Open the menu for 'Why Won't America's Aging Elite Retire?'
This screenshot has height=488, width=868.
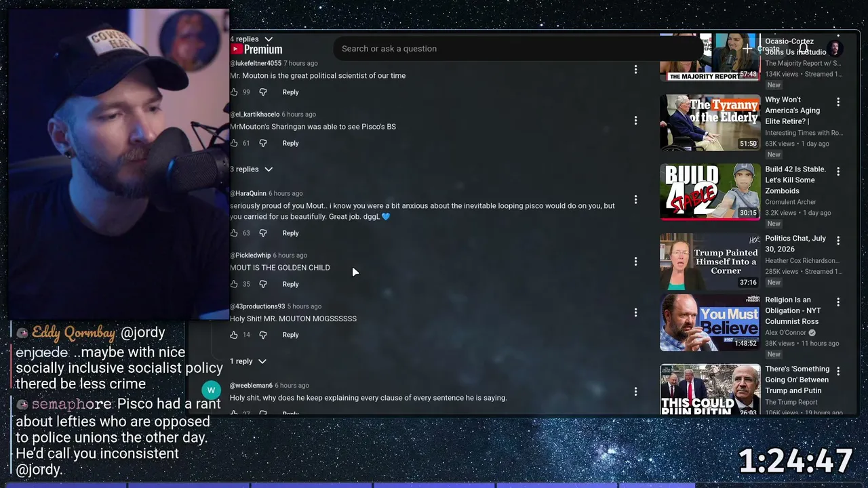click(838, 102)
